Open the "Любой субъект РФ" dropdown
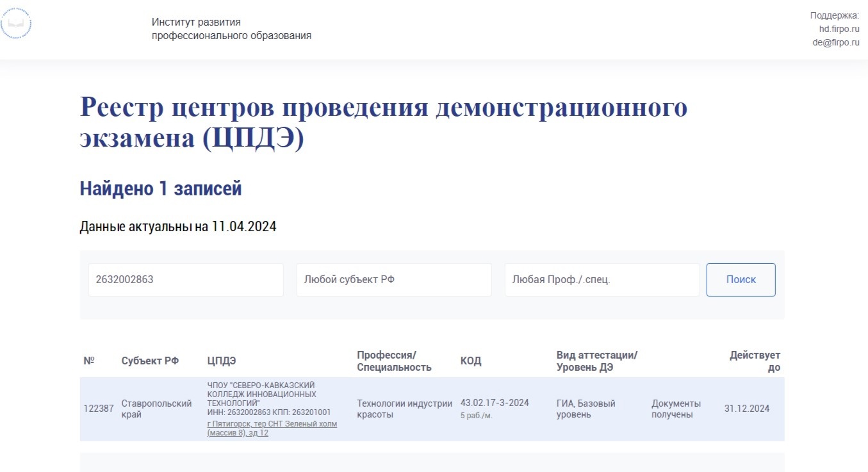This screenshot has height=472, width=868. pos(393,280)
